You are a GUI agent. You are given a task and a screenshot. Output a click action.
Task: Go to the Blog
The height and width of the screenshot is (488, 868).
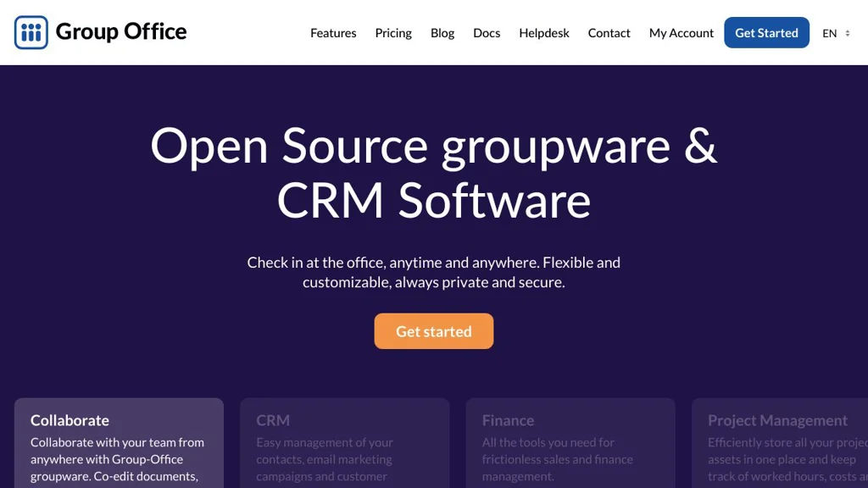[442, 33]
